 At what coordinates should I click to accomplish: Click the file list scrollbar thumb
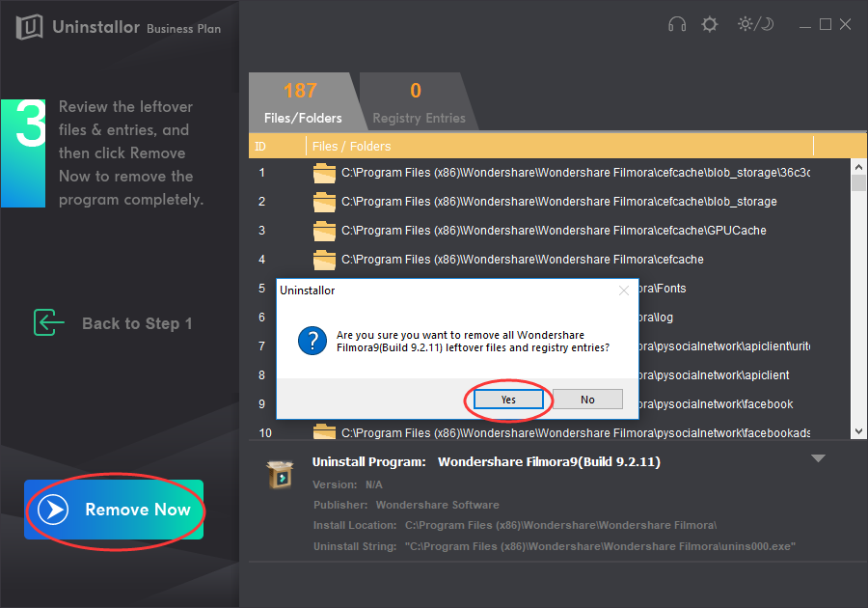tap(858, 182)
